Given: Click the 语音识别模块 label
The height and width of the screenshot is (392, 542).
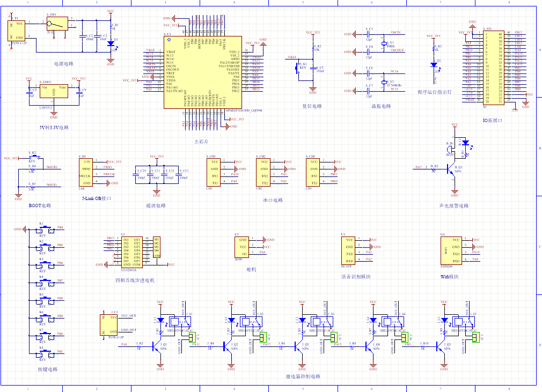Looking at the screenshot, I should 356,277.
